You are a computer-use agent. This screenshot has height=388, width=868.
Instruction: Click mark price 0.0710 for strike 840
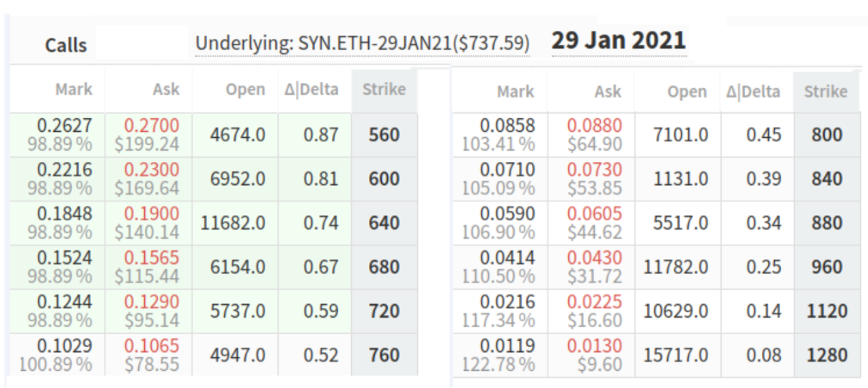(x=507, y=170)
